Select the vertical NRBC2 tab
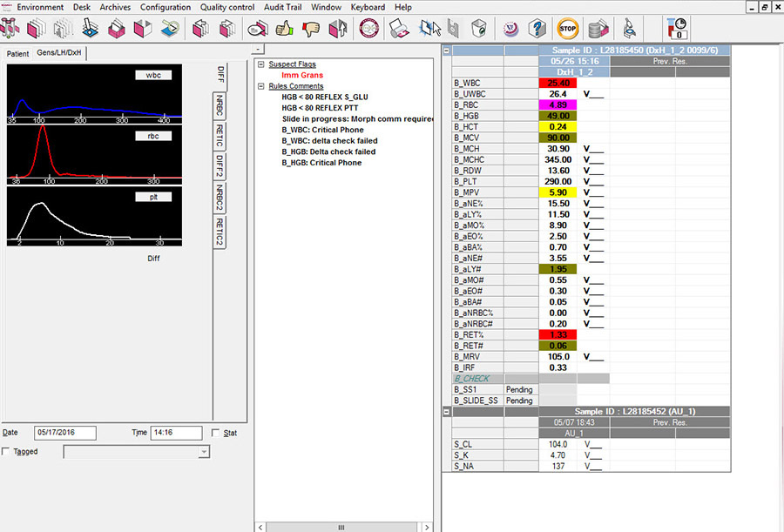Screen dimensions: 784x532 (220, 198)
